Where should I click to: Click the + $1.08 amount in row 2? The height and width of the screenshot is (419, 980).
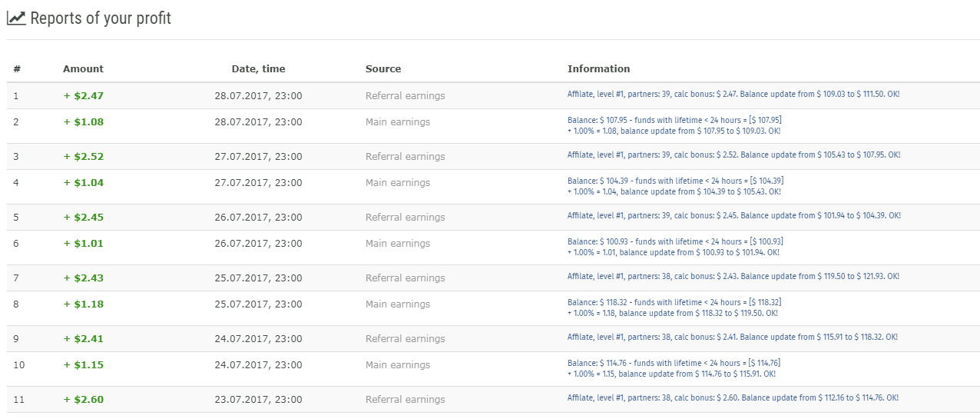click(x=83, y=122)
